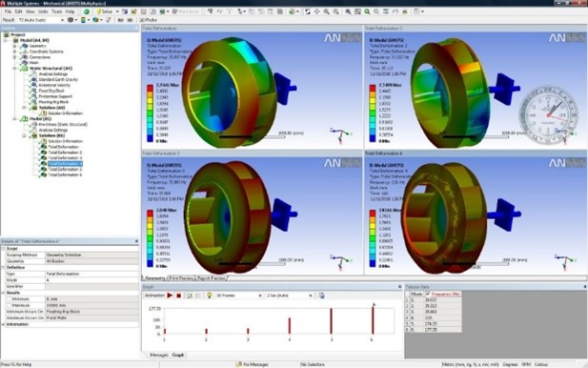The image size is (588, 368).
Task: Switch to the Report Preview tab
Action: coord(212,278)
